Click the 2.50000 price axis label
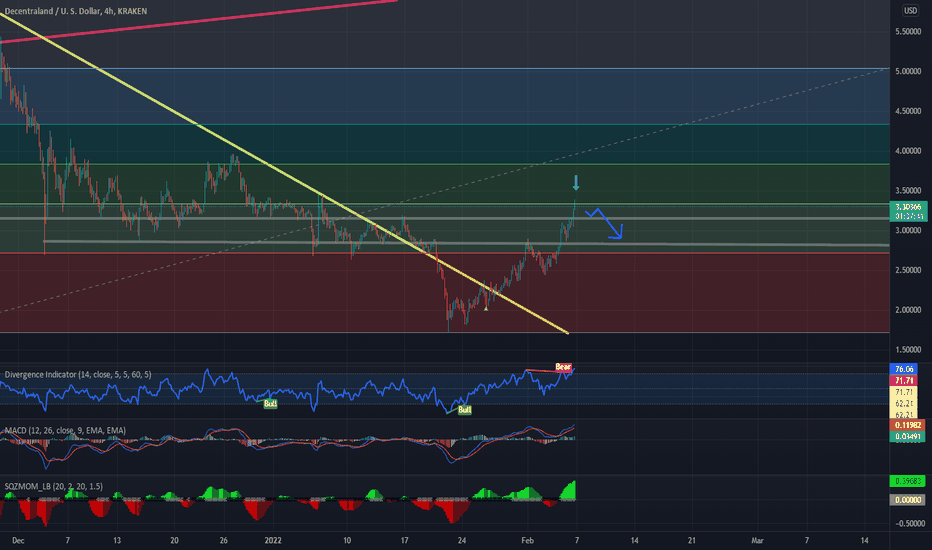 (908, 270)
